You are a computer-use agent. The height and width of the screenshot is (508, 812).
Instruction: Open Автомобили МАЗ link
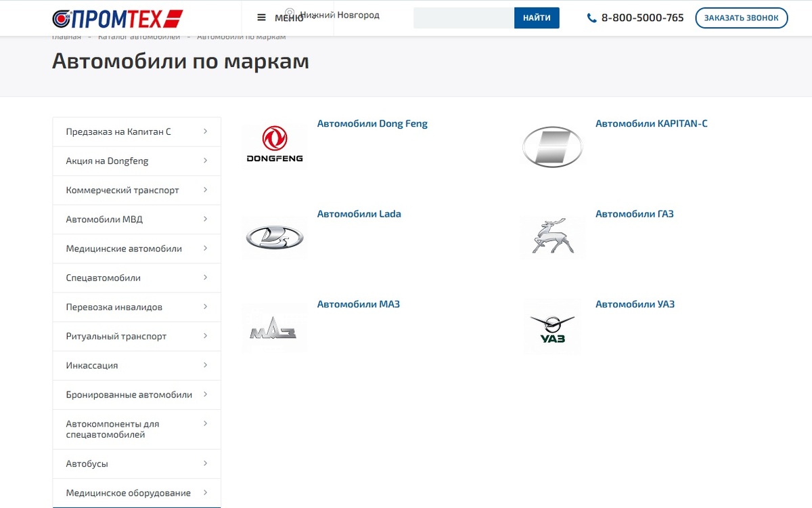(x=359, y=304)
